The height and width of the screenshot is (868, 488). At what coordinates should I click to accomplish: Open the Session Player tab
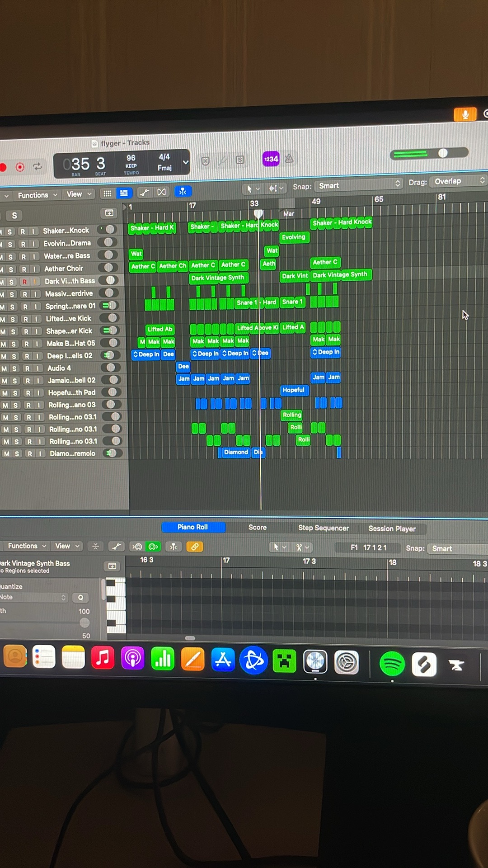[x=392, y=528]
